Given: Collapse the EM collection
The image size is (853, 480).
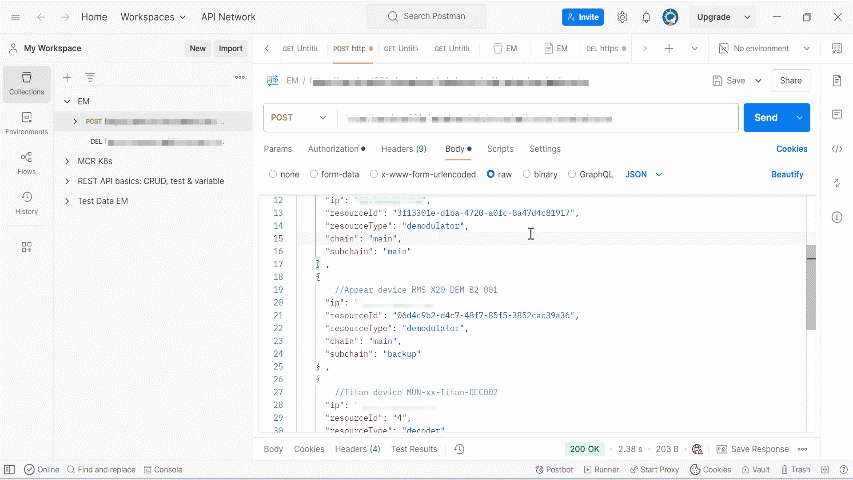Looking at the screenshot, I should (x=67, y=101).
